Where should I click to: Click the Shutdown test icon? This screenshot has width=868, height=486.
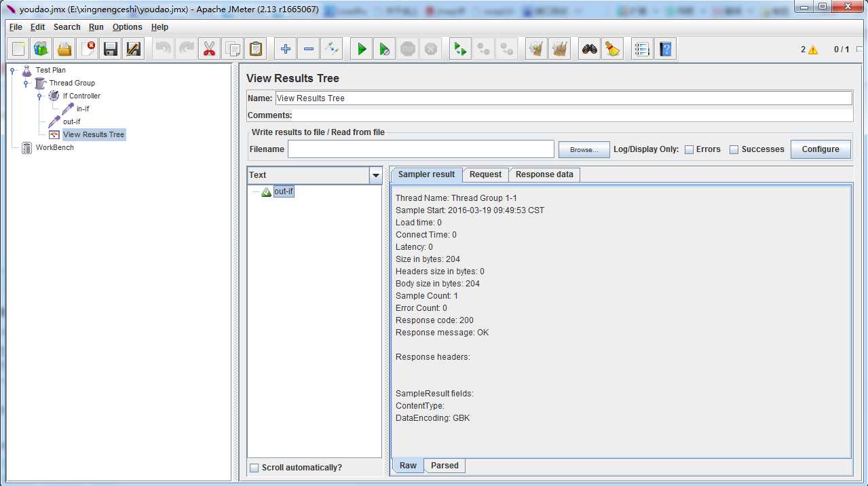[x=431, y=49]
